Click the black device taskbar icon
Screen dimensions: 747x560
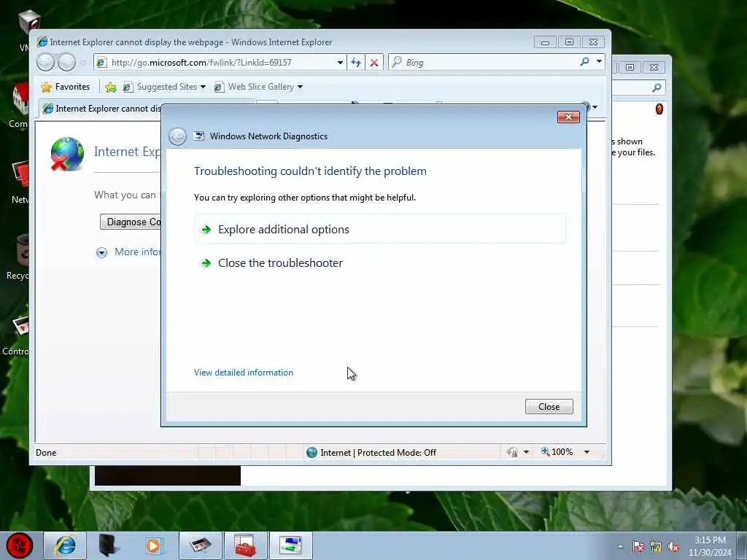109,545
